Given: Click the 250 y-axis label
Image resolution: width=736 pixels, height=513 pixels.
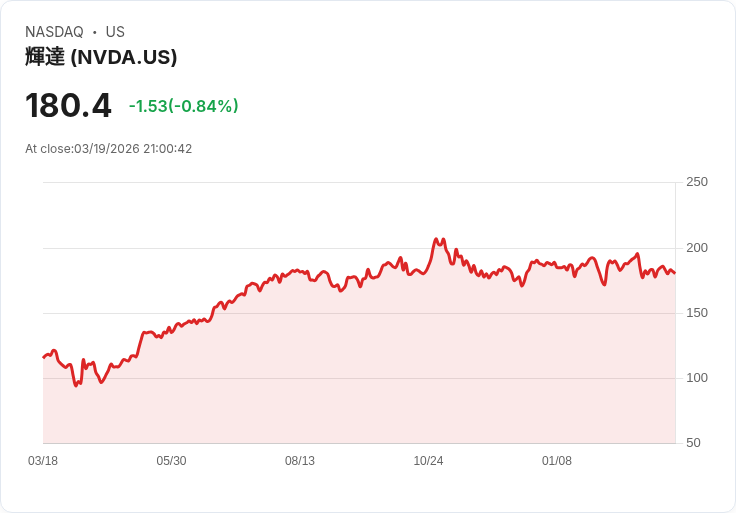Looking at the screenshot, I should click(696, 182).
